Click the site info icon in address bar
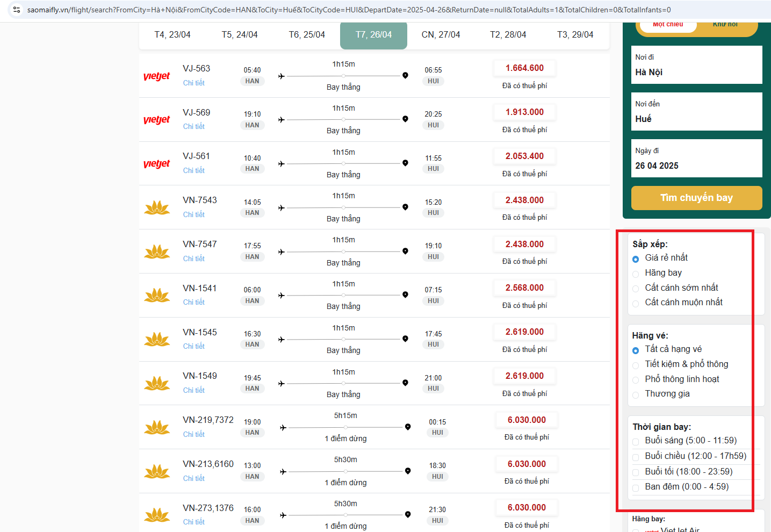771x532 pixels. pos(17,10)
